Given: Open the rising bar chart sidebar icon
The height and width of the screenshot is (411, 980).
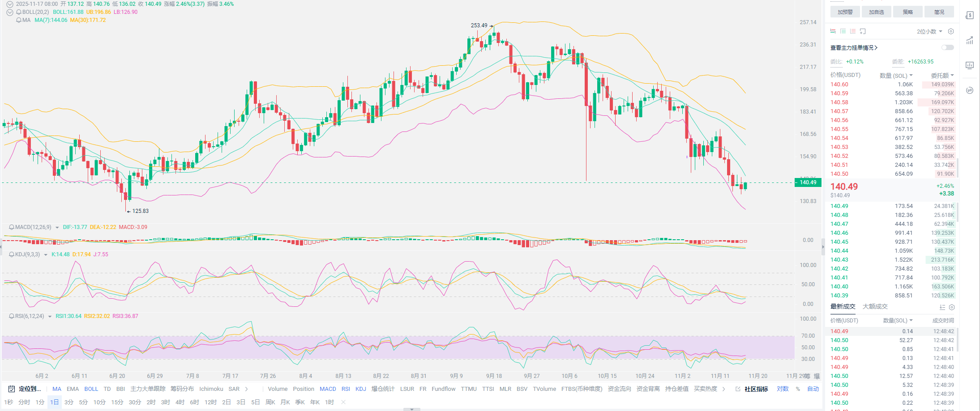Looking at the screenshot, I should [970, 41].
